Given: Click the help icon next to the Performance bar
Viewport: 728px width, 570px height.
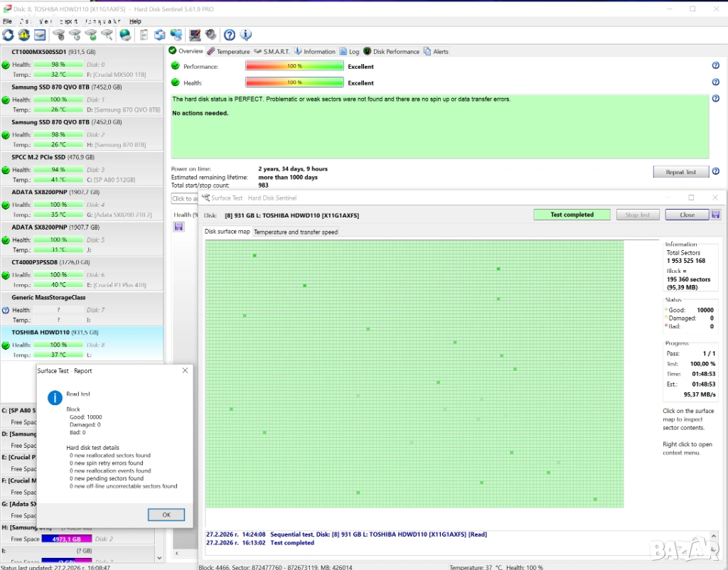Looking at the screenshot, I should pyautogui.click(x=715, y=65).
